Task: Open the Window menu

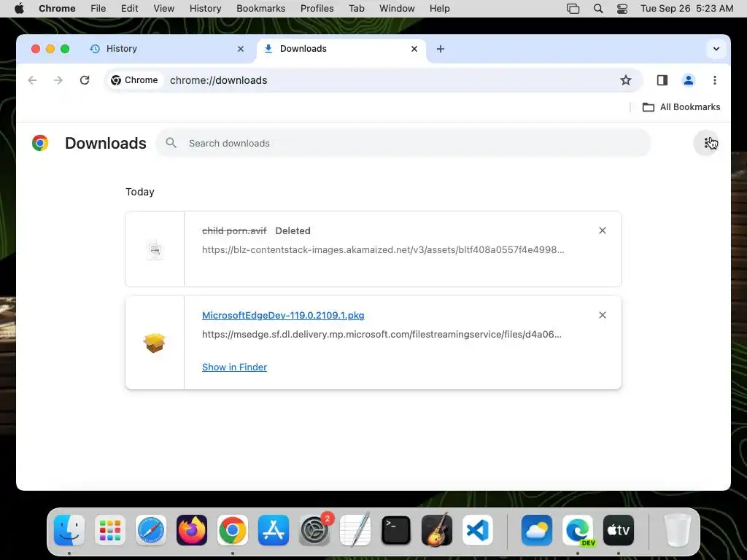Action: pos(397,9)
